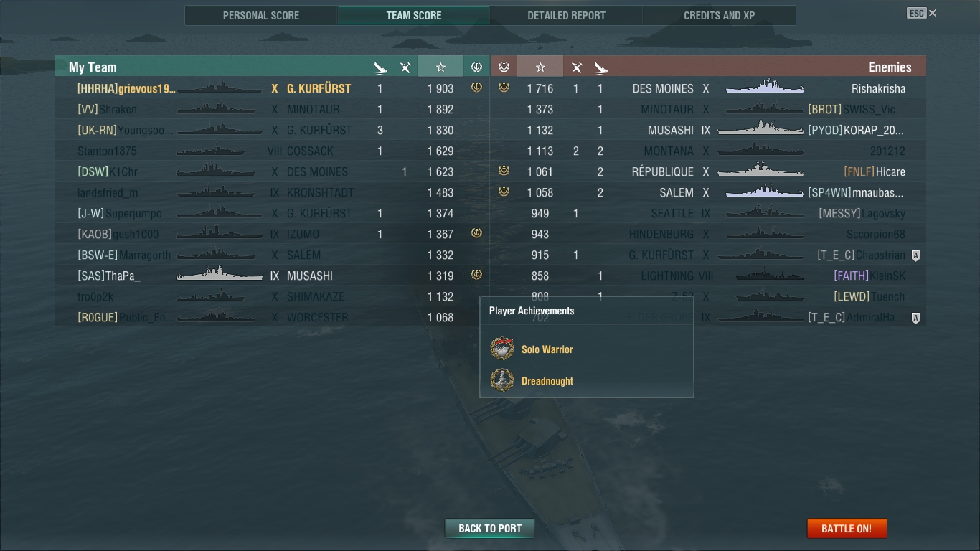Switch to the Detailed Report tab

[x=566, y=15]
